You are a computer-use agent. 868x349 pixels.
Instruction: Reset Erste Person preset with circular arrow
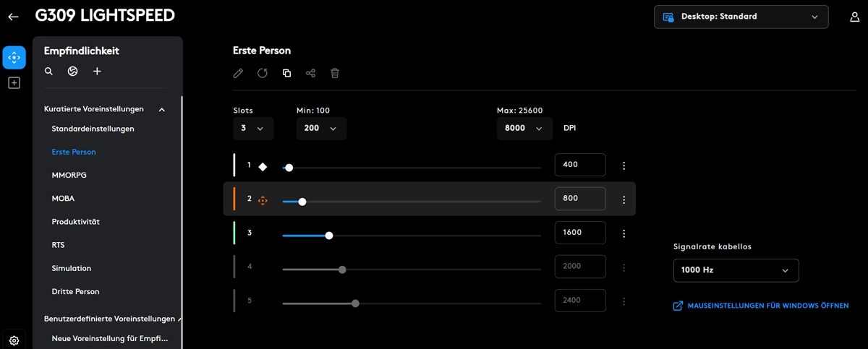(x=263, y=73)
